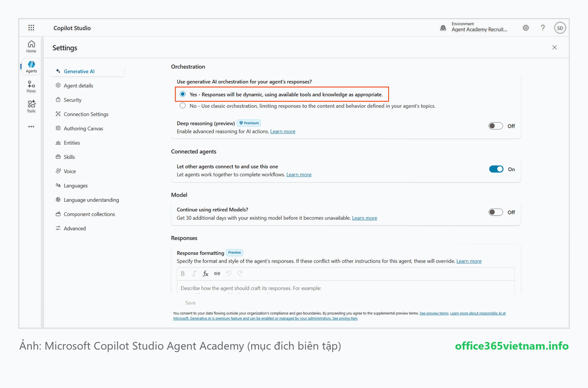Apply italic in response formatting editor

194,273
